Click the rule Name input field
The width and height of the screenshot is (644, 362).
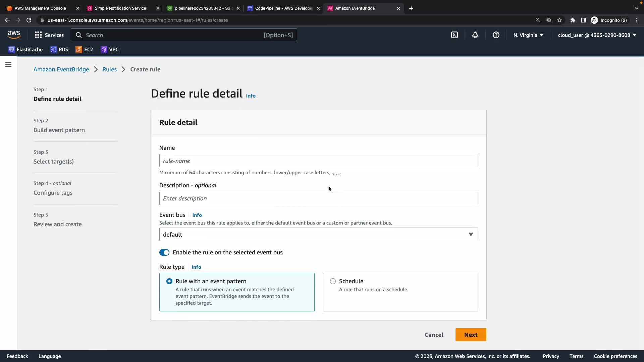coord(318,161)
